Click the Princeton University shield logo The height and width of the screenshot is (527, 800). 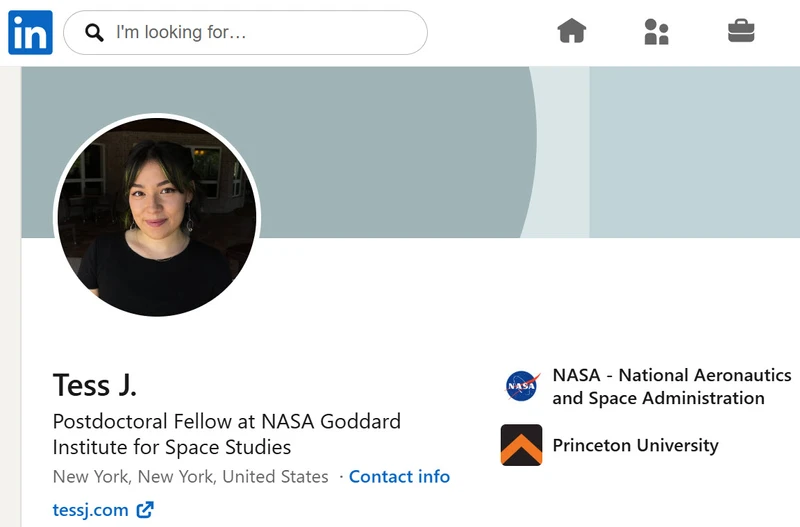point(521,445)
